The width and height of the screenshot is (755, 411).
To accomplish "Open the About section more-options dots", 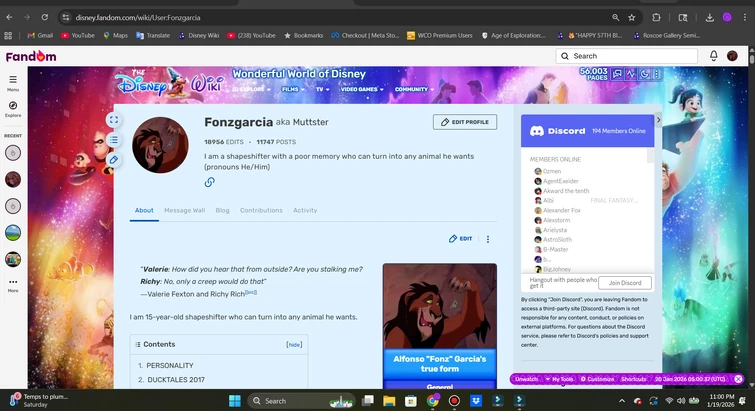I will pos(488,239).
